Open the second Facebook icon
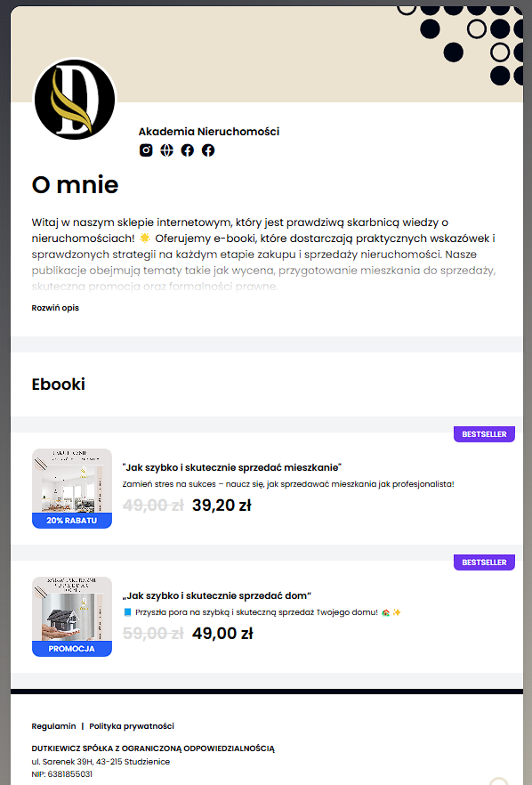 tap(208, 150)
